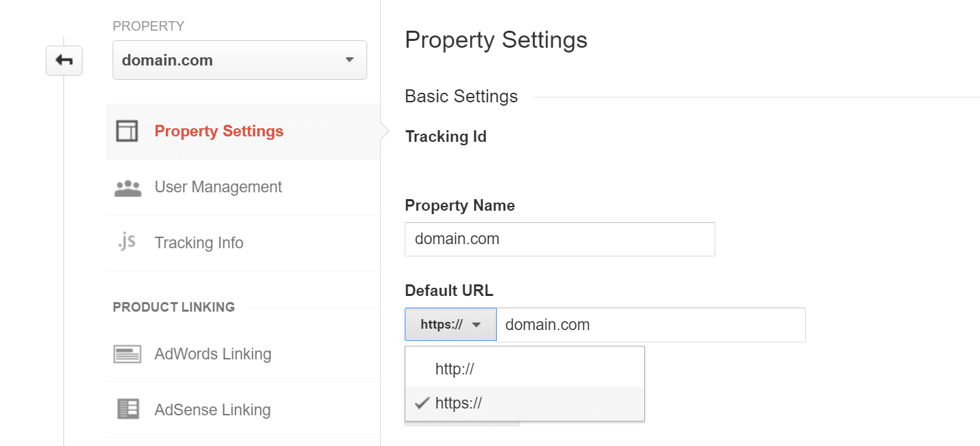This screenshot has height=446, width=980.
Task: Go to Tracking Info section
Action: tap(199, 242)
